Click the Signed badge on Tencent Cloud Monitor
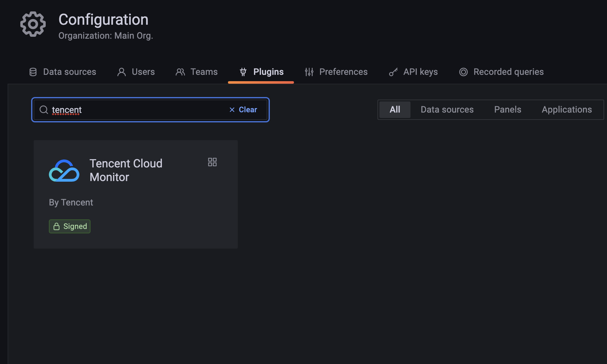This screenshot has width=607, height=364. (x=70, y=226)
